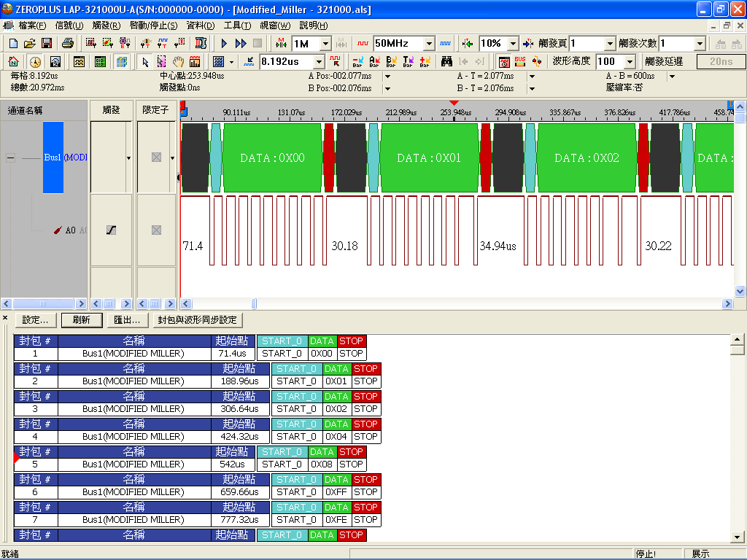Select the hand pan tool
Screen dimensions: 747x560
pyautogui.click(x=178, y=61)
